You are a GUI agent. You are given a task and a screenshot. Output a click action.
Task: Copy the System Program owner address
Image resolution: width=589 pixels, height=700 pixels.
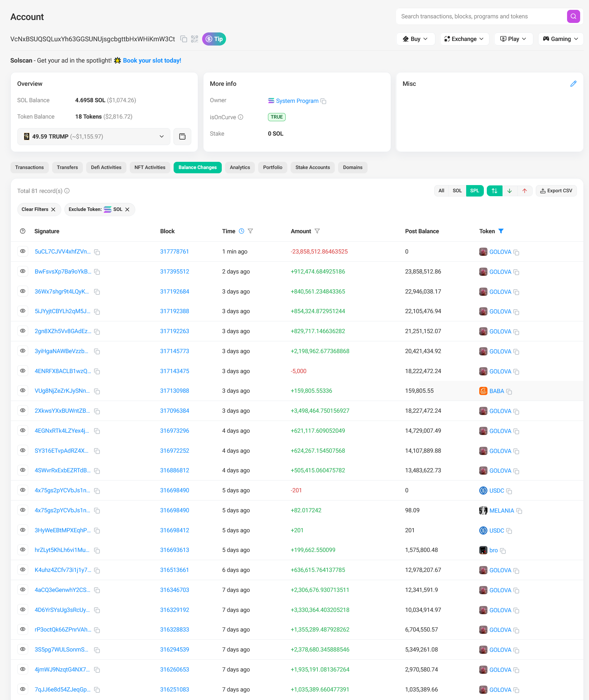pyautogui.click(x=323, y=101)
